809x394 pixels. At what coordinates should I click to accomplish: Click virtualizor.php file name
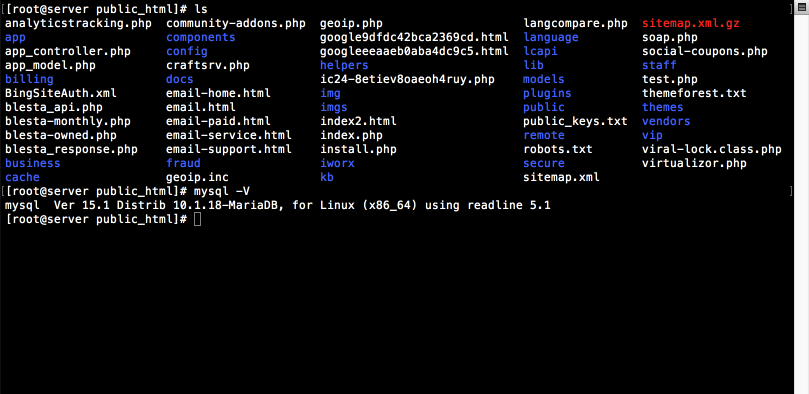click(x=694, y=163)
